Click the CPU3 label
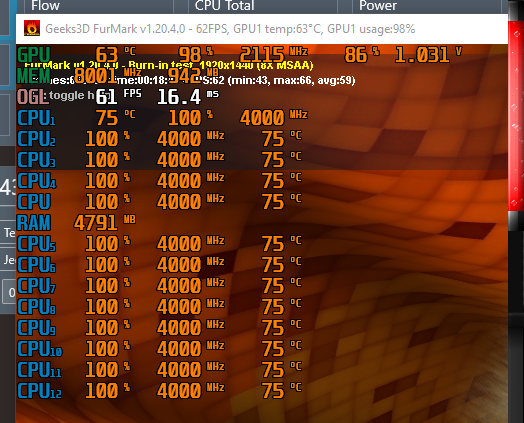Viewport: 524px width, 423px height. pos(36,159)
